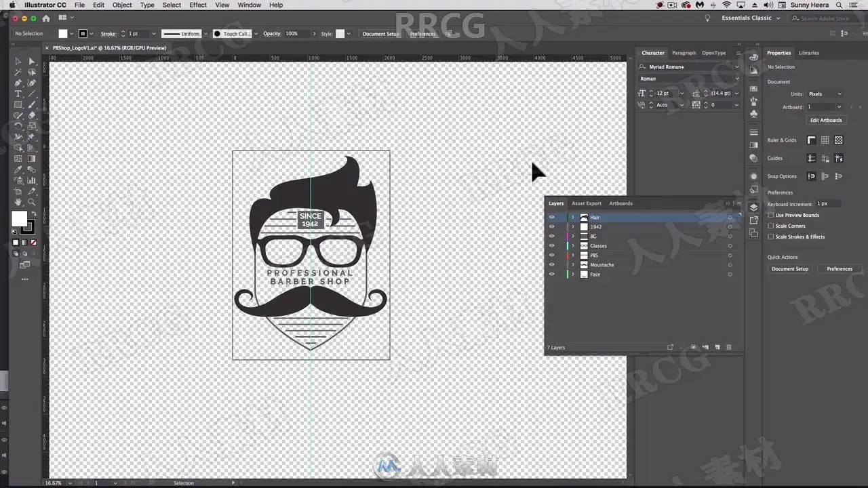Click the Edit Artboards button
Image resolution: width=868 pixels, height=488 pixels.
826,120
